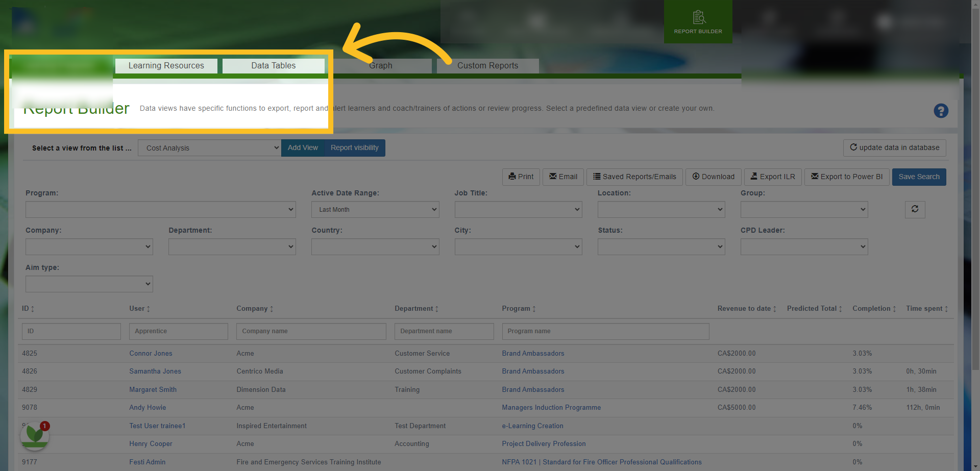
Task: Open Report visibility settings
Action: pyautogui.click(x=355, y=148)
